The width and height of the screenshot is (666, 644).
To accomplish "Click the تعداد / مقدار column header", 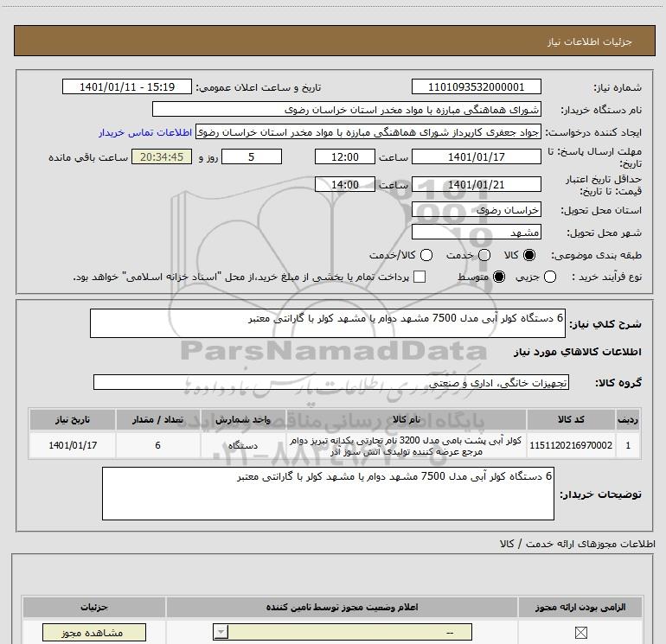I will pos(157,419).
